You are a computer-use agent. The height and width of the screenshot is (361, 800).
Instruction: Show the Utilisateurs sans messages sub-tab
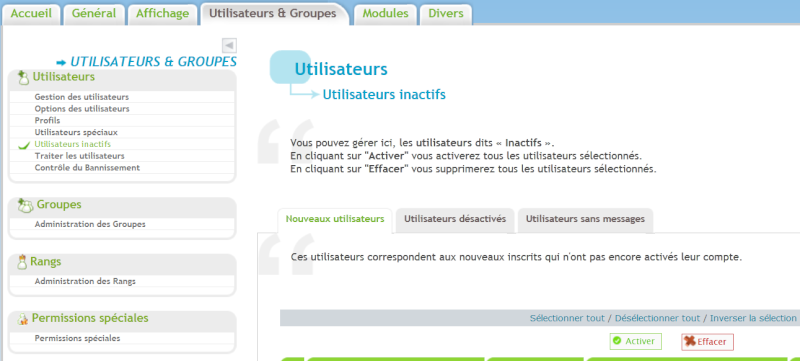coord(585,219)
